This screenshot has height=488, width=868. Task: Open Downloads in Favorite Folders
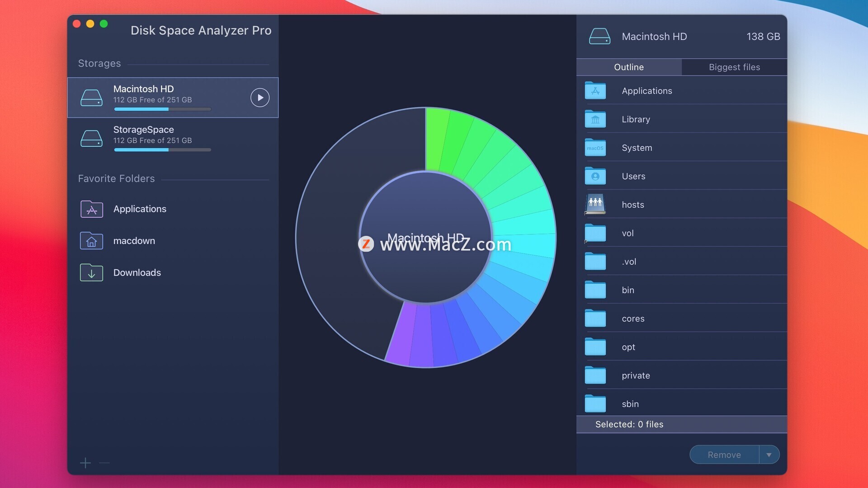pos(137,272)
